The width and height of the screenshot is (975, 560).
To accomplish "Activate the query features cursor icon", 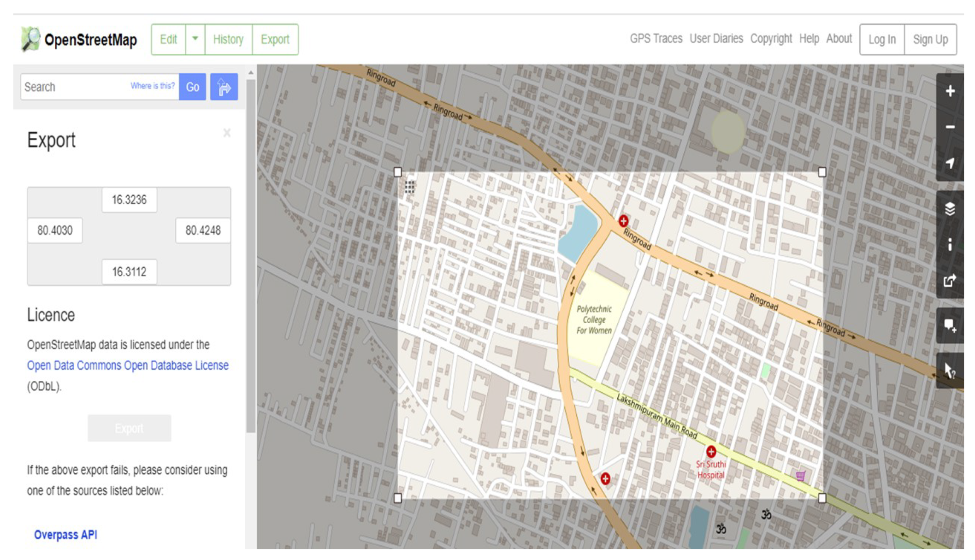I will click(949, 371).
